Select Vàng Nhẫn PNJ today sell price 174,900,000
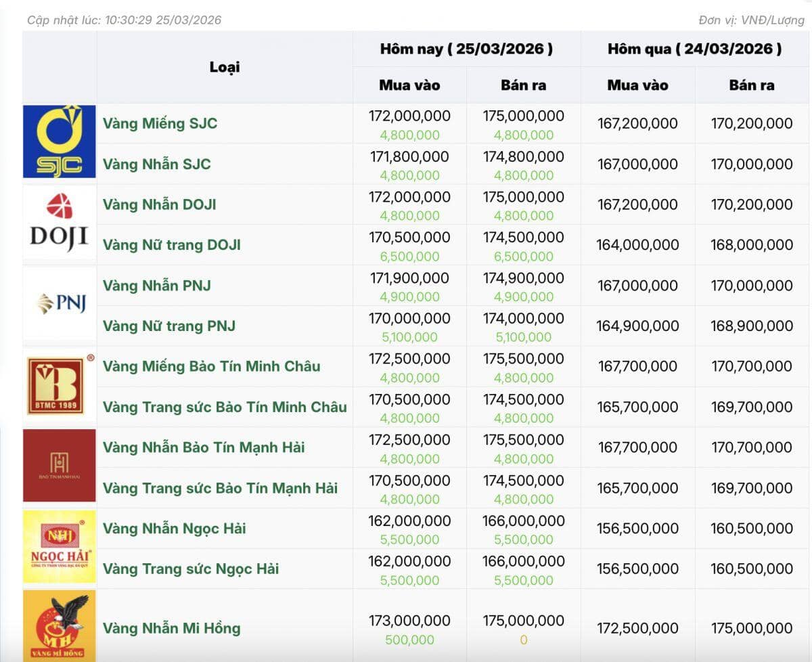812x662 pixels. coord(524,278)
